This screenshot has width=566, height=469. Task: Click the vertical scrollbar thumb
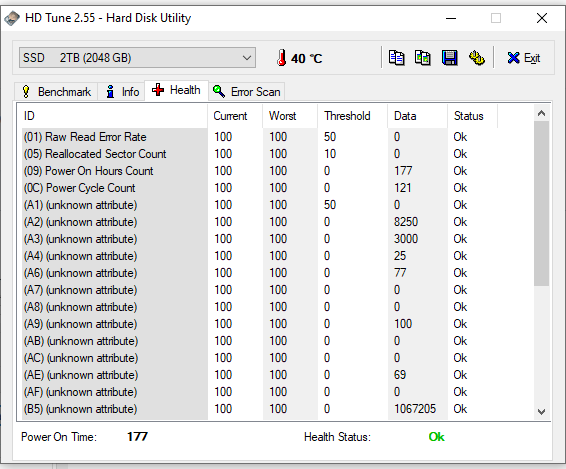pos(541,203)
